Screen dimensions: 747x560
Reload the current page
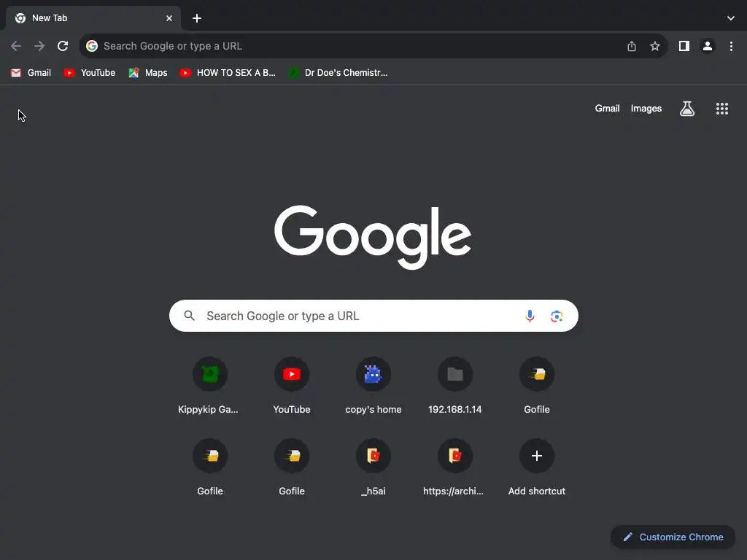[63, 46]
